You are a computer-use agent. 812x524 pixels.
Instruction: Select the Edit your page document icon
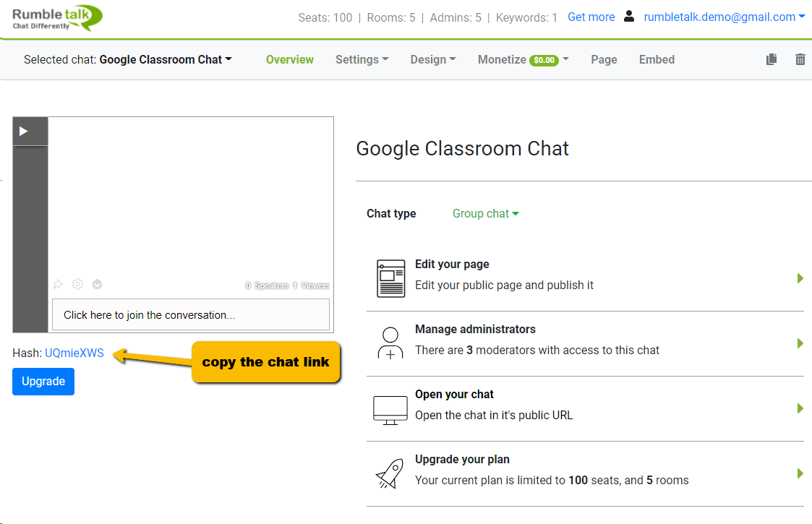click(390, 278)
